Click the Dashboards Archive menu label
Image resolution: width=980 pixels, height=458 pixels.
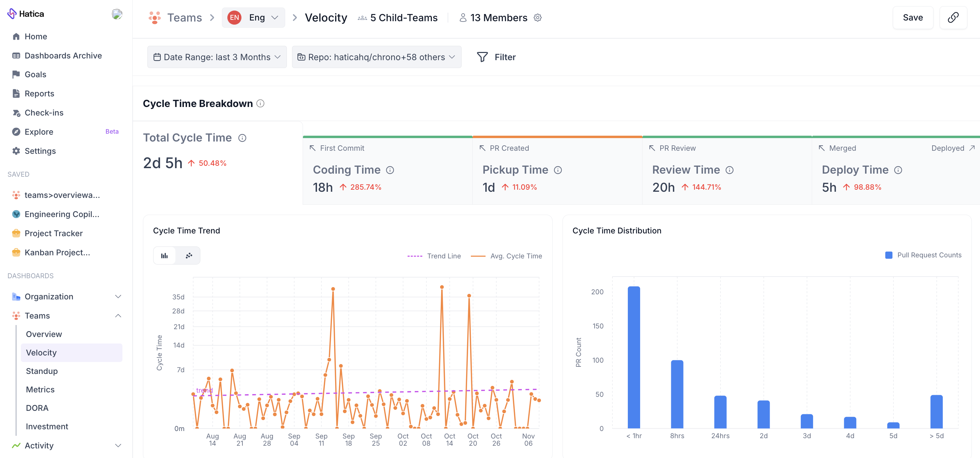tap(63, 55)
